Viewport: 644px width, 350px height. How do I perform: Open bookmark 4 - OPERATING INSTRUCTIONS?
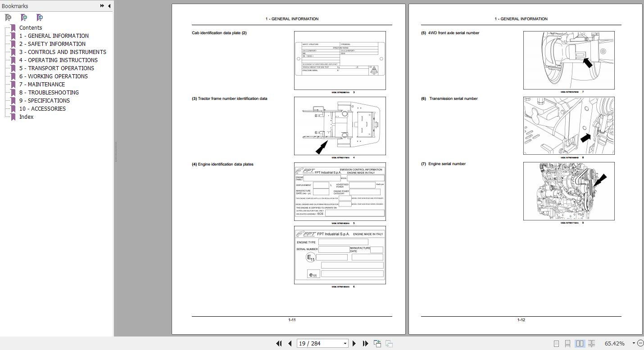click(59, 60)
